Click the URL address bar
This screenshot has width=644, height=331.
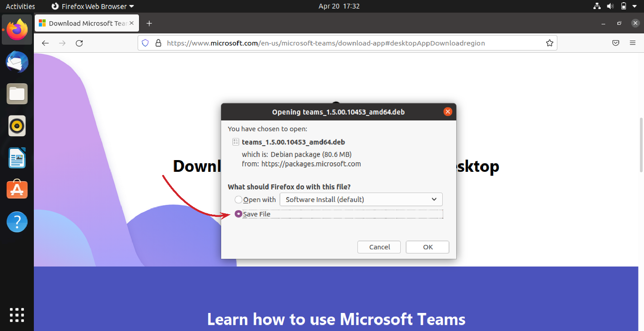347,43
